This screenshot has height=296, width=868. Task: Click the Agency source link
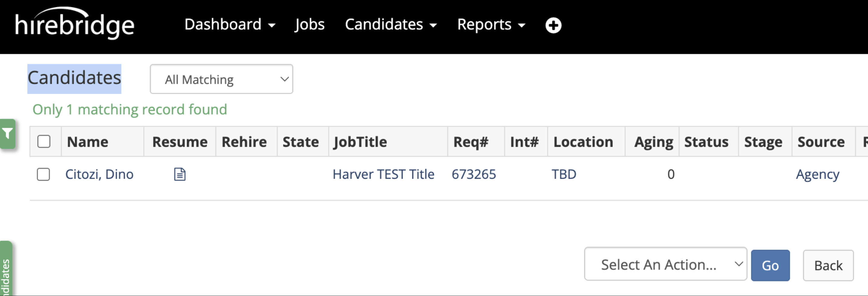[817, 175]
